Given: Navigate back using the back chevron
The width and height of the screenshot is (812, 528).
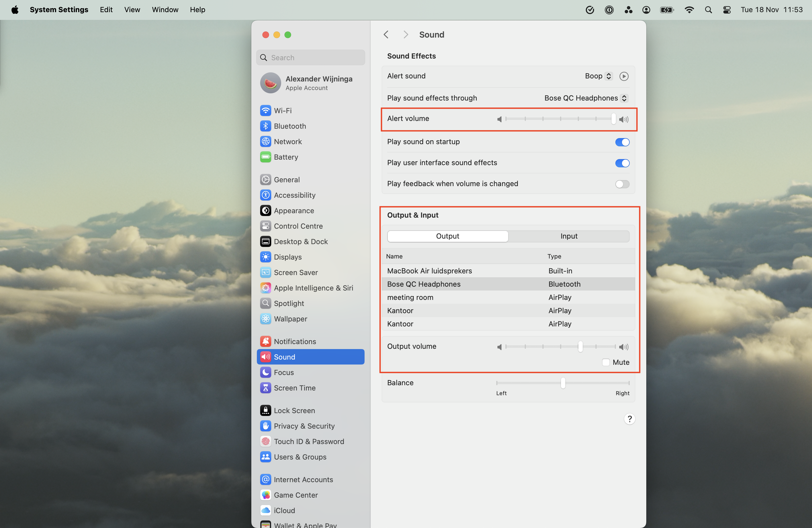Looking at the screenshot, I should (x=386, y=34).
